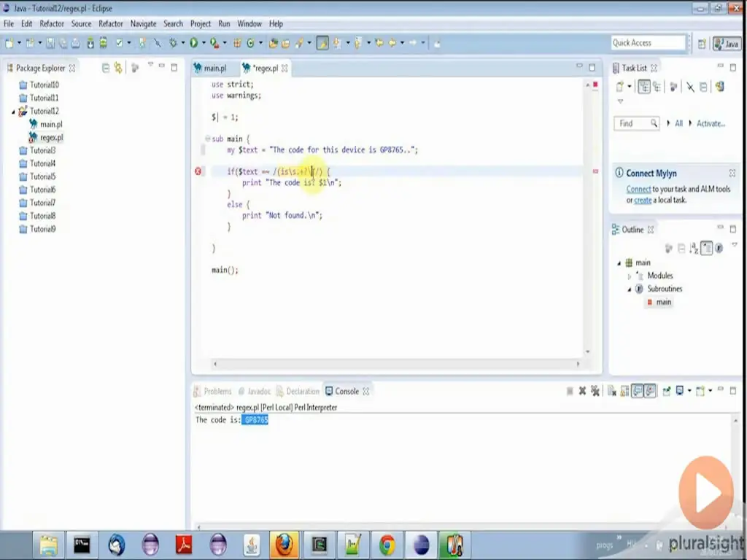
Task: Click the Quick Access search field
Action: (648, 43)
